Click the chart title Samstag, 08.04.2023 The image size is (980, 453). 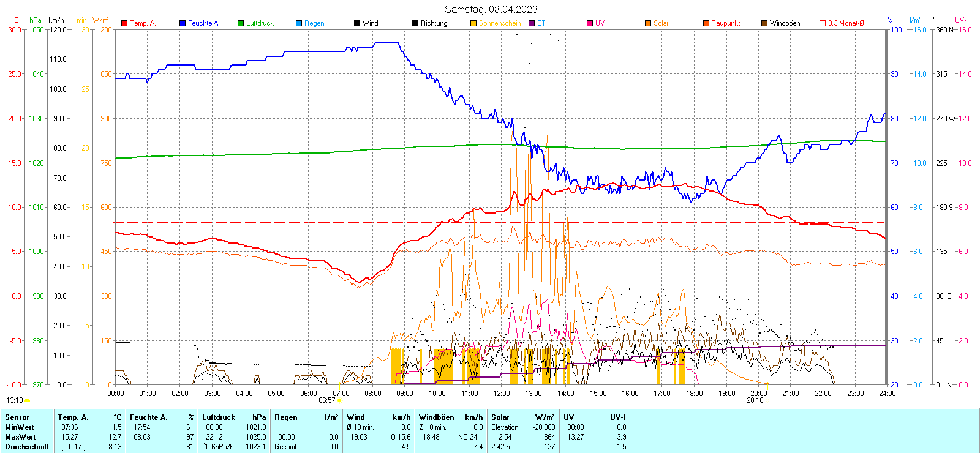coord(491,9)
